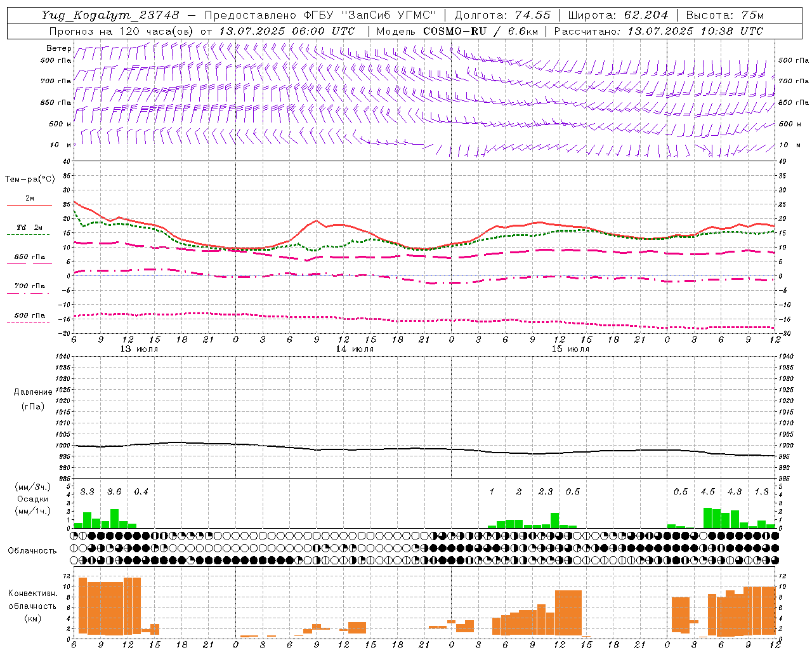Click the '(км)' unit label under convective cloudiness
The height and width of the screenshot is (650, 812).
pos(33,618)
